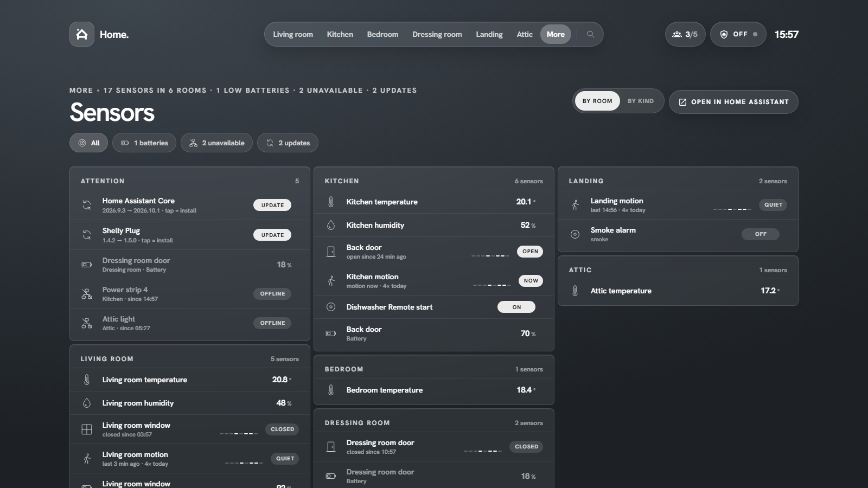The image size is (868, 488).
Task: Filter by 2 unavailable chip
Action: point(216,143)
